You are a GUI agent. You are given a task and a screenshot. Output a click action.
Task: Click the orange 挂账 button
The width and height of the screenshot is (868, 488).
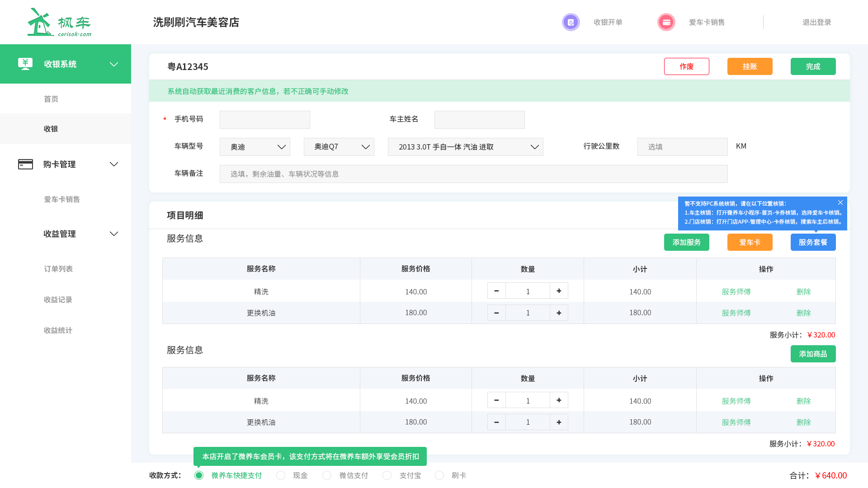tap(750, 66)
